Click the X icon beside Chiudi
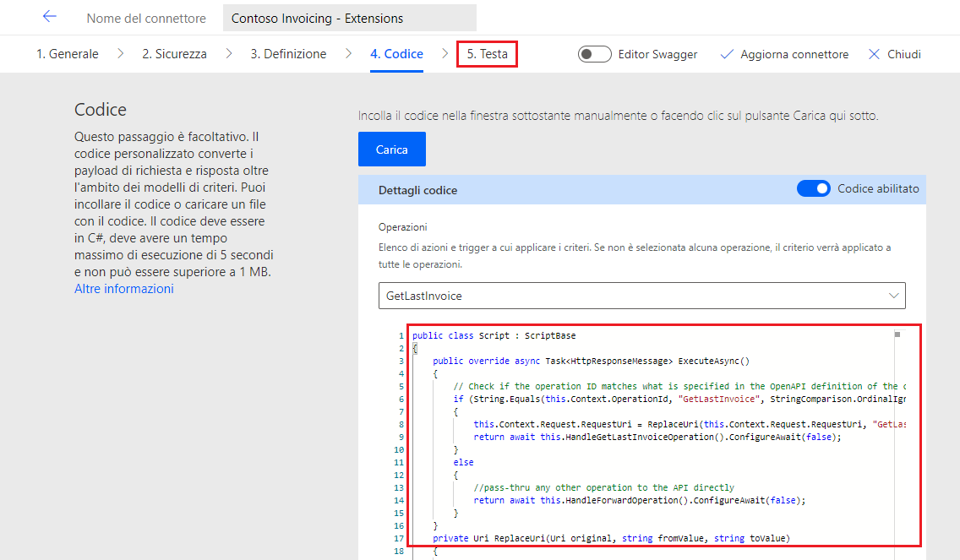960x560 pixels. 874,54
